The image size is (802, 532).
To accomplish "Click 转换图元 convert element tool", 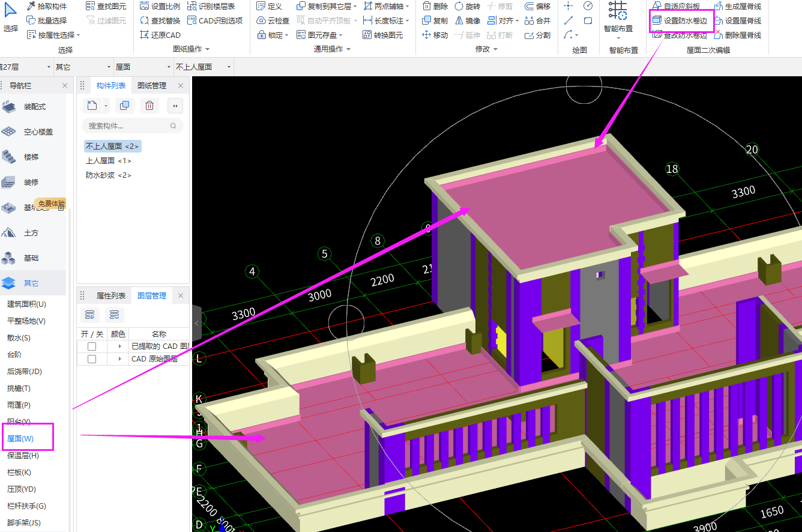I will pos(383,35).
